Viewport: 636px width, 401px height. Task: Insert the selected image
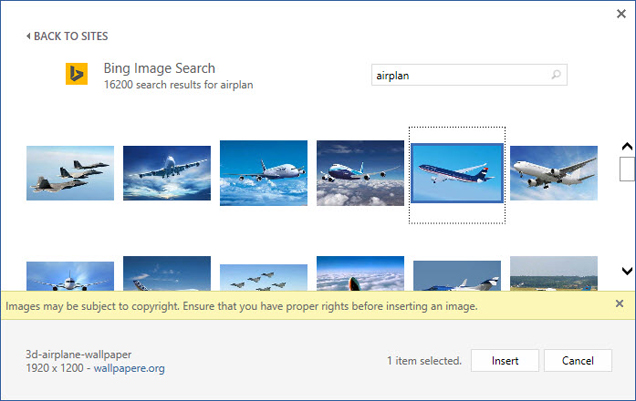[x=505, y=360]
